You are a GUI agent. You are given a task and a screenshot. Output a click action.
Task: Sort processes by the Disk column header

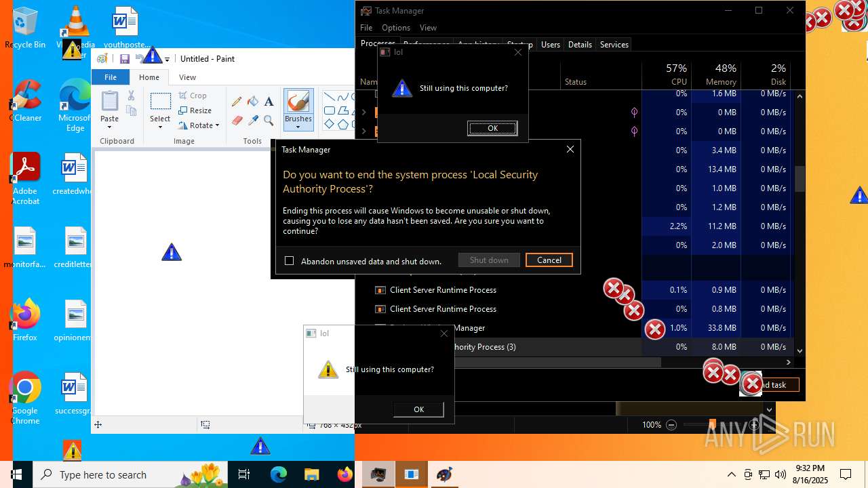(x=765, y=75)
